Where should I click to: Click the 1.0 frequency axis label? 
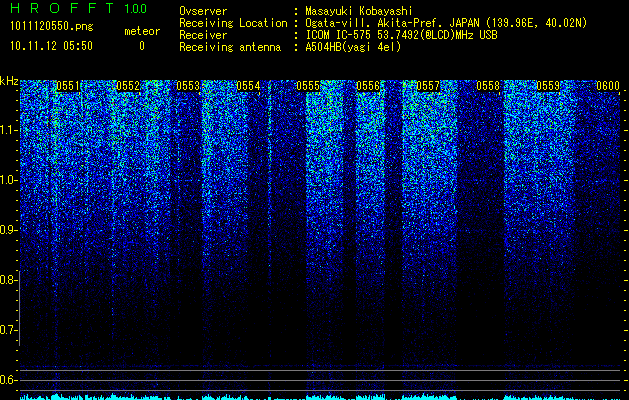pos(9,180)
